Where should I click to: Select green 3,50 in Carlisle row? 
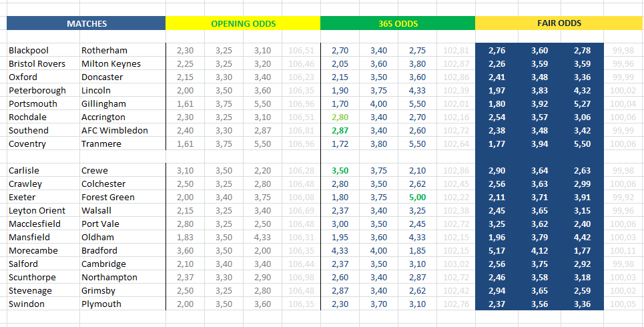340,170
